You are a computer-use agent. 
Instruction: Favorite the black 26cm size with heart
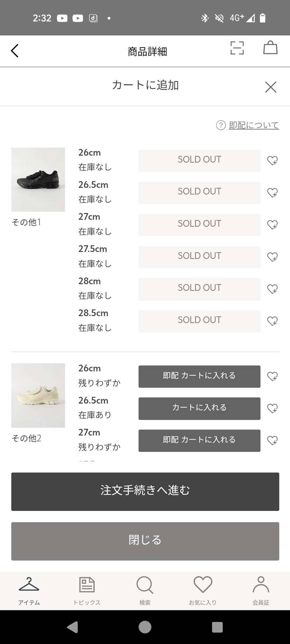pyautogui.click(x=273, y=161)
